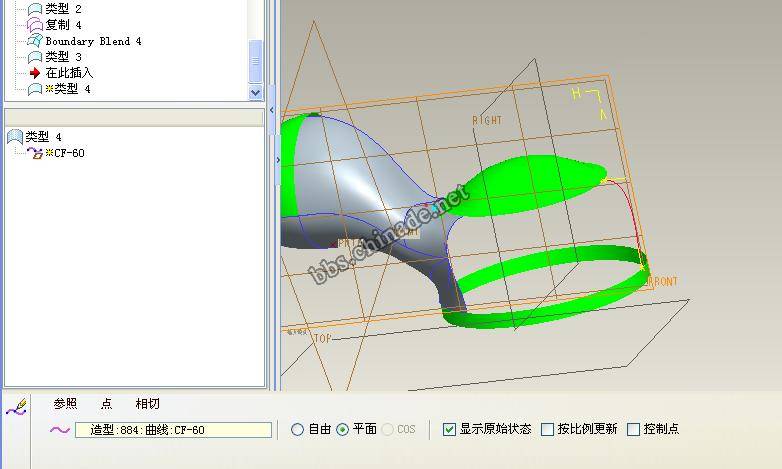Select the 自由 (free) radio button
This screenshot has width=782, height=469.
[297, 430]
